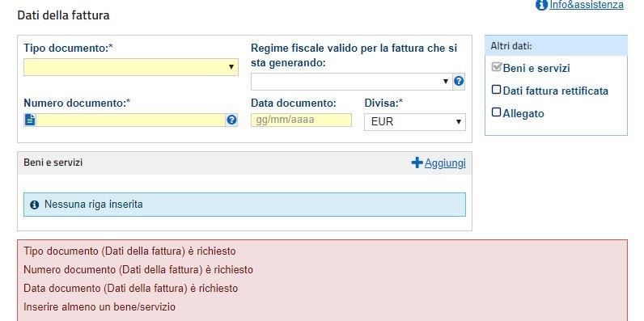
Task: Focus the Numero documento text field
Action: [130, 120]
